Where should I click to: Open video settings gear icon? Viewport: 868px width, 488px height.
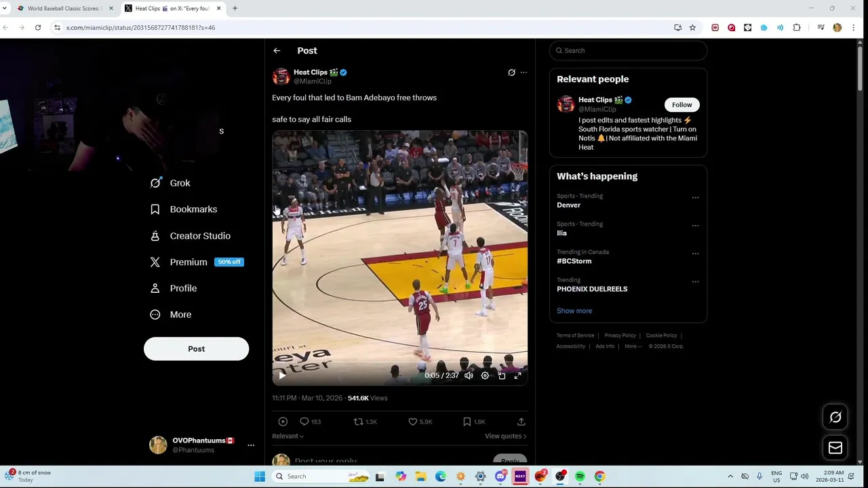point(485,375)
